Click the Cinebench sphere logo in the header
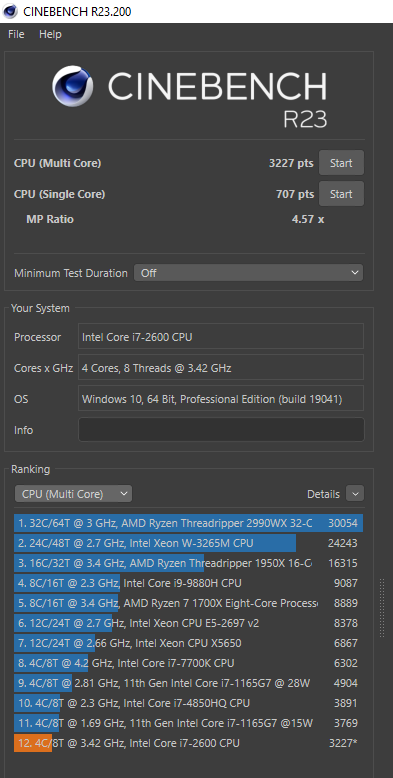The width and height of the screenshot is (393, 778). point(72,86)
